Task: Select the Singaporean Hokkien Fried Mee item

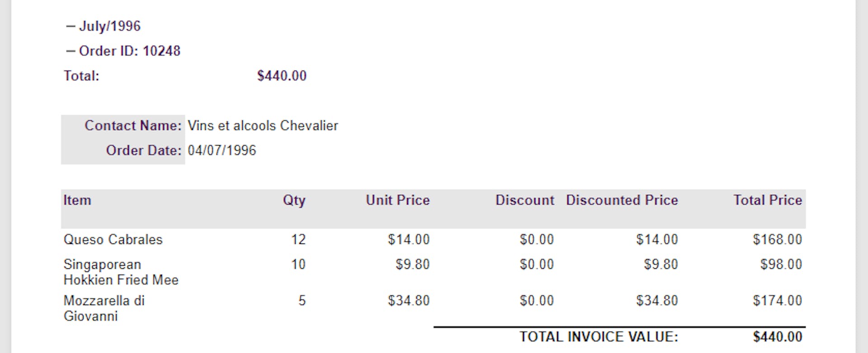Action: click(121, 272)
